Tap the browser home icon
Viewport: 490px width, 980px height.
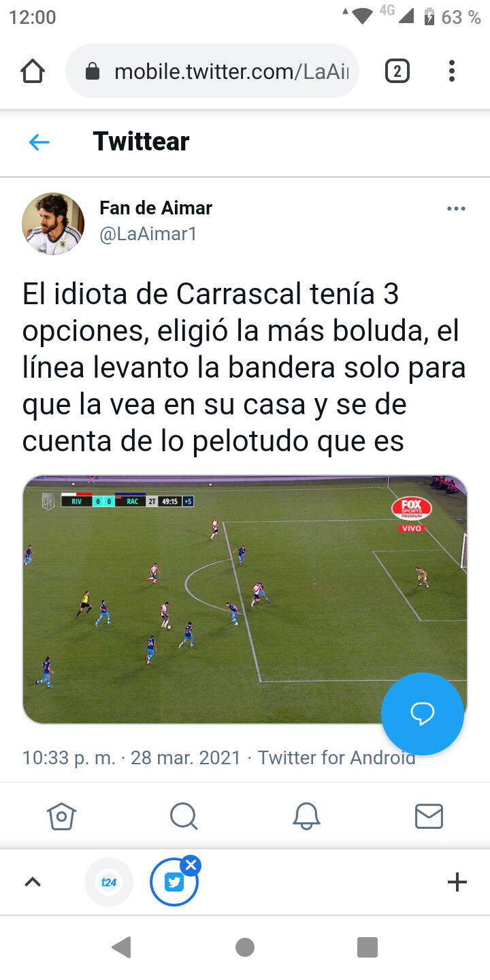pyautogui.click(x=33, y=71)
